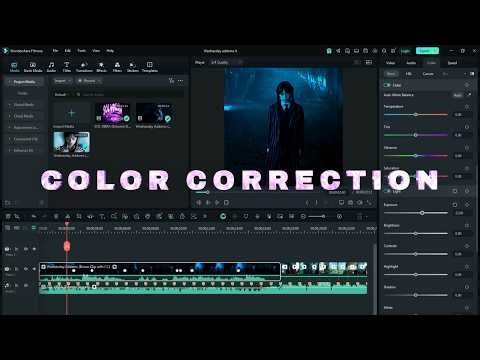Screen dimensions: 480x360
Task: Switch to the Video properties tab
Action: click(390, 63)
